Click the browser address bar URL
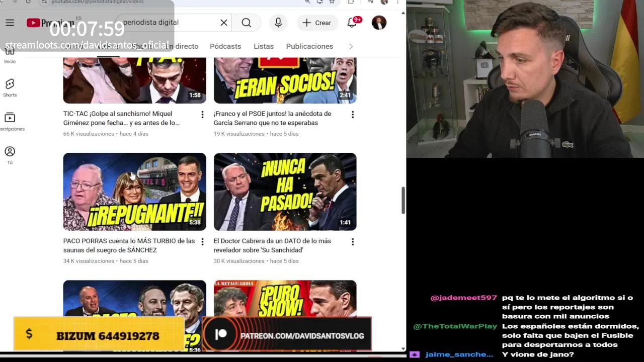Viewport: 644px width, 362px height. 98,2
